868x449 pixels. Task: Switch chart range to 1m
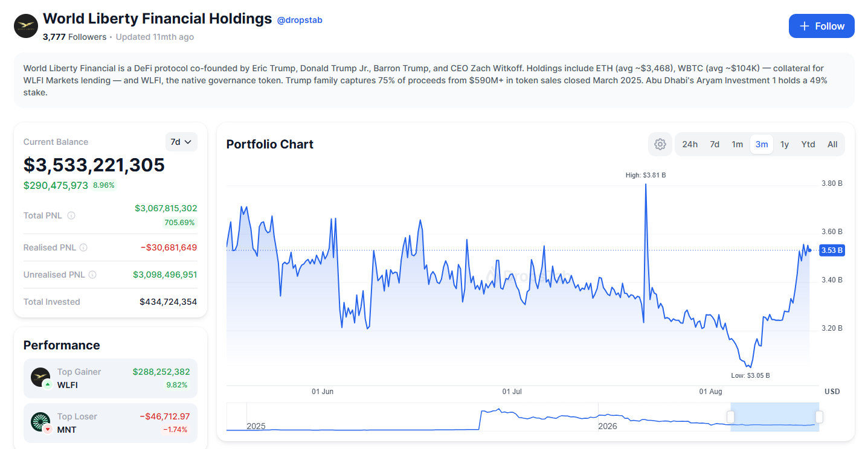coord(738,144)
